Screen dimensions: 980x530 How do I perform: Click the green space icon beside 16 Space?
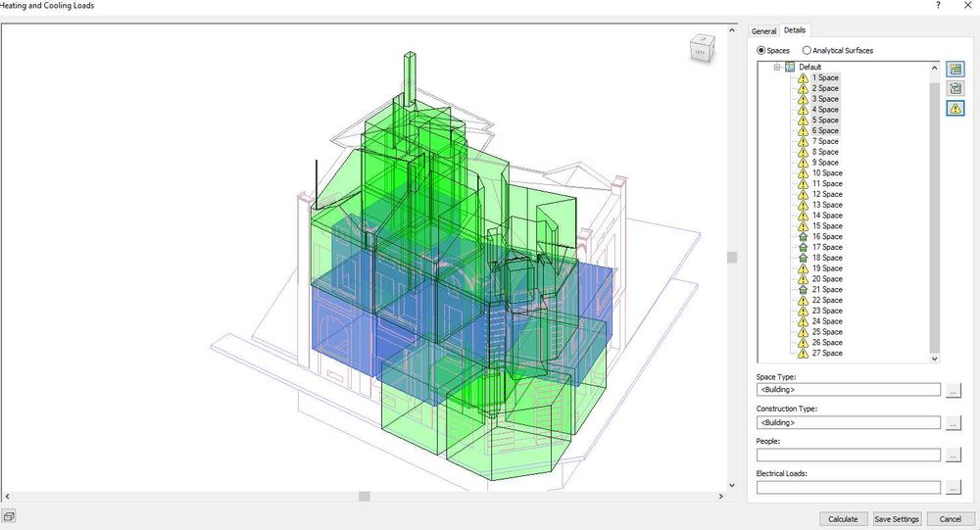[x=804, y=237]
